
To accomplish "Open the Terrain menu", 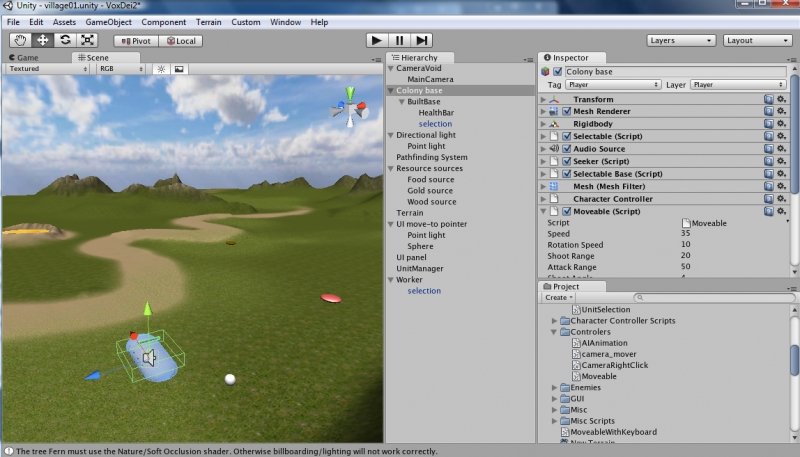I will [x=210, y=21].
